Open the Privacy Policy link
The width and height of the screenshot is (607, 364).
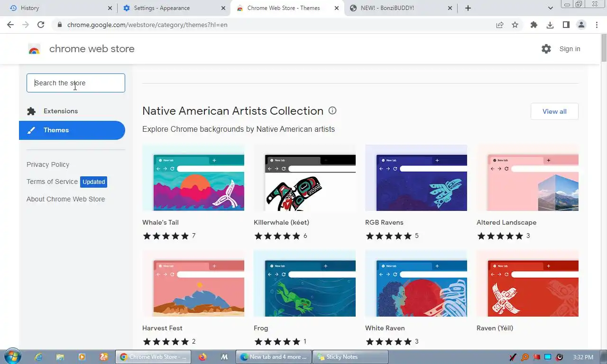(48, 164)
